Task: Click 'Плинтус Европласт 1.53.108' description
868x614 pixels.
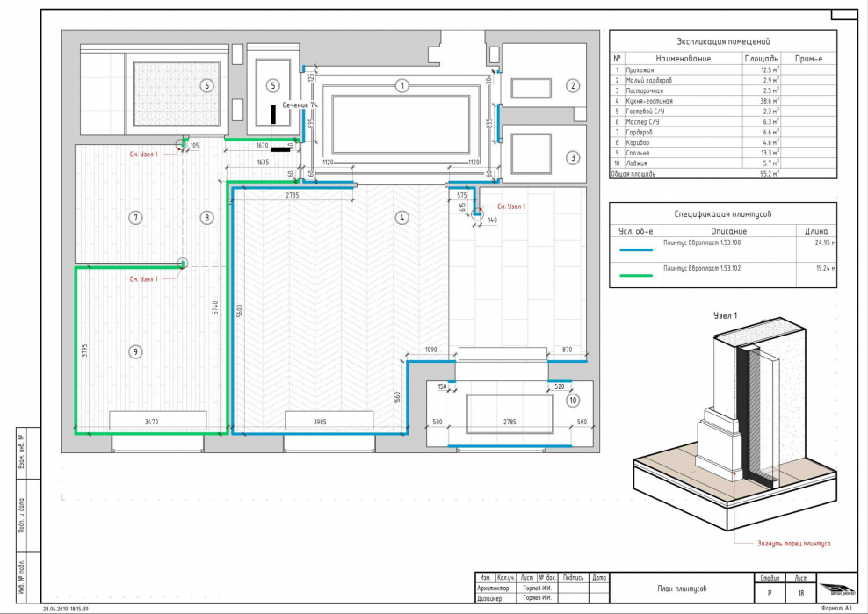Action: pyautogui.click(x=703, y=244)
